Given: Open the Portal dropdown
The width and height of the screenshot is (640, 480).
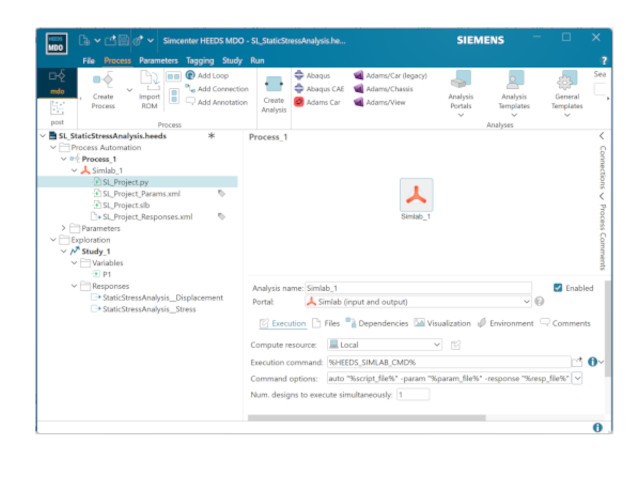Looking at the screenshot, I should (x=526, y=302).
